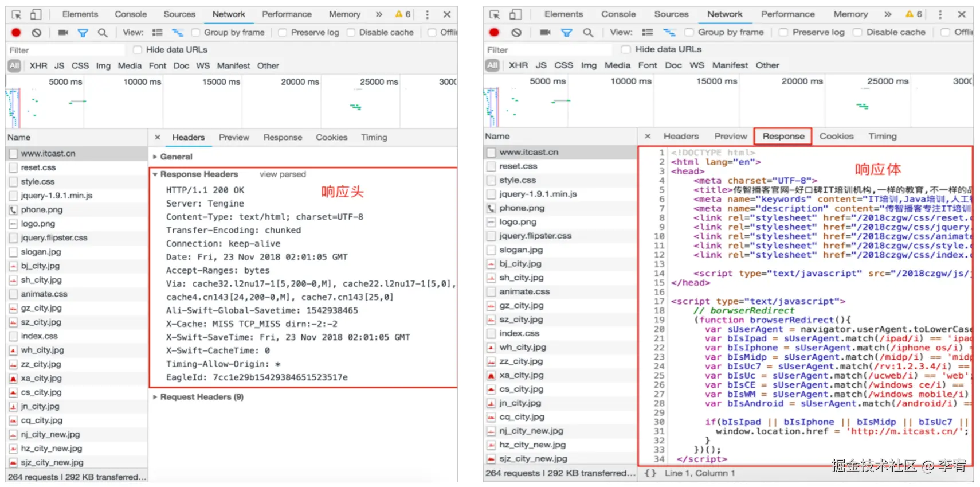Open Cookies tab in right DevTools details

tap(837, 137)
